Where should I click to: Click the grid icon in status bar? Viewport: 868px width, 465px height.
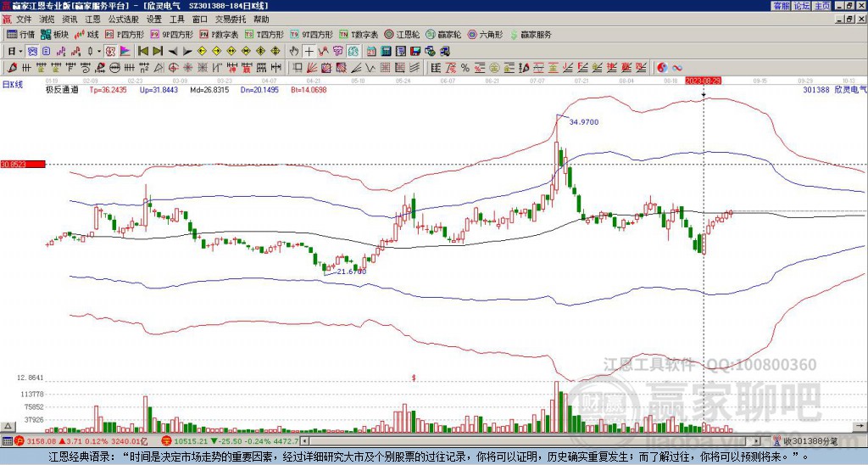tap(7, 441)
